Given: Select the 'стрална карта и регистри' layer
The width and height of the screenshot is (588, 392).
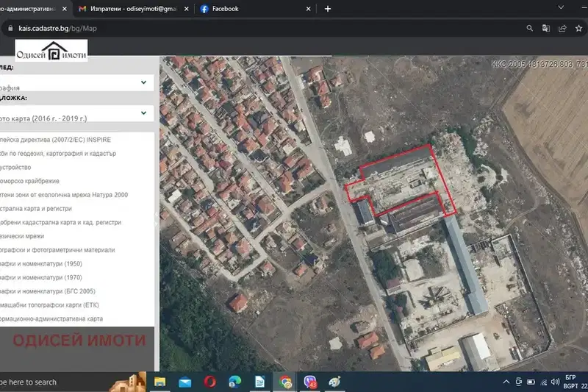Looking at the screenshot, I should point(35,209).
